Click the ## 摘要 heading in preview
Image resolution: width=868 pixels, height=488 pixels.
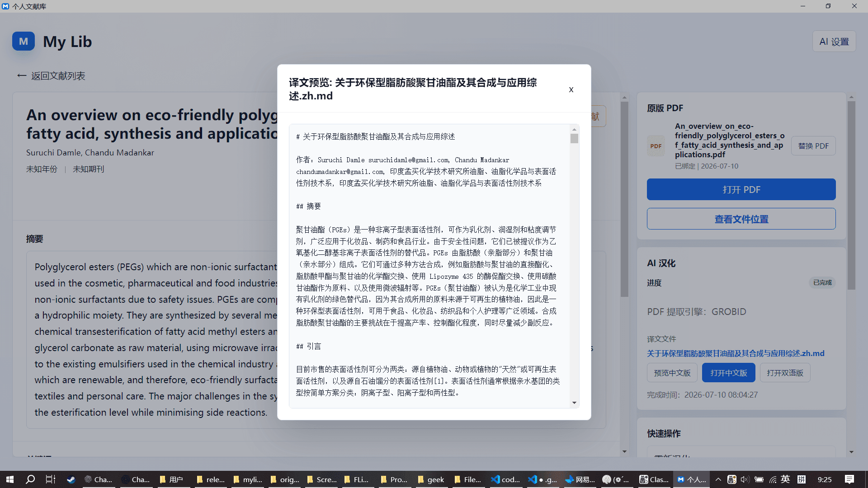[x=308, y=206]
